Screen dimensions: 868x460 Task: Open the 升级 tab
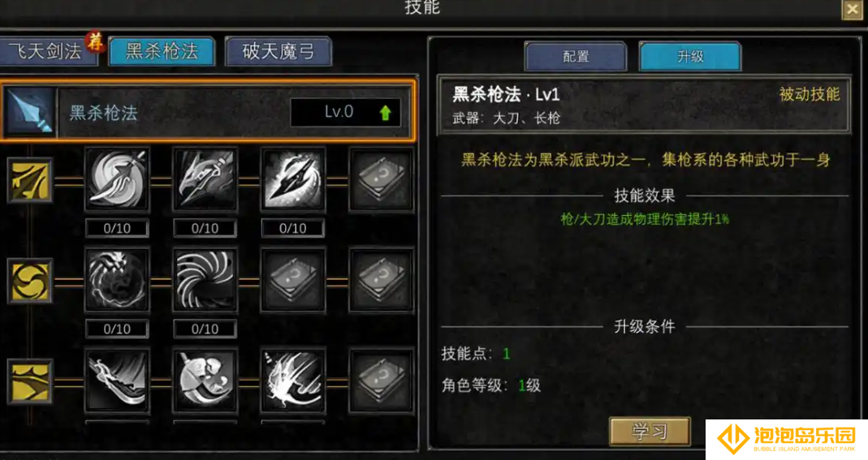pos(689,57)
